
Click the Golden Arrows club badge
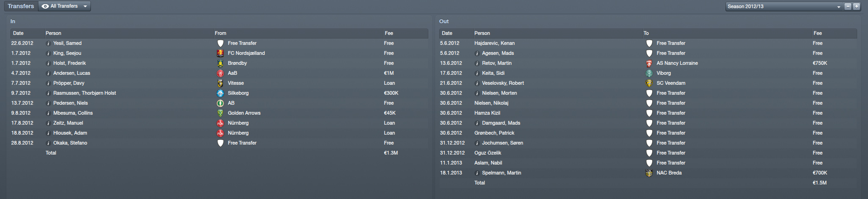(220, 113)
